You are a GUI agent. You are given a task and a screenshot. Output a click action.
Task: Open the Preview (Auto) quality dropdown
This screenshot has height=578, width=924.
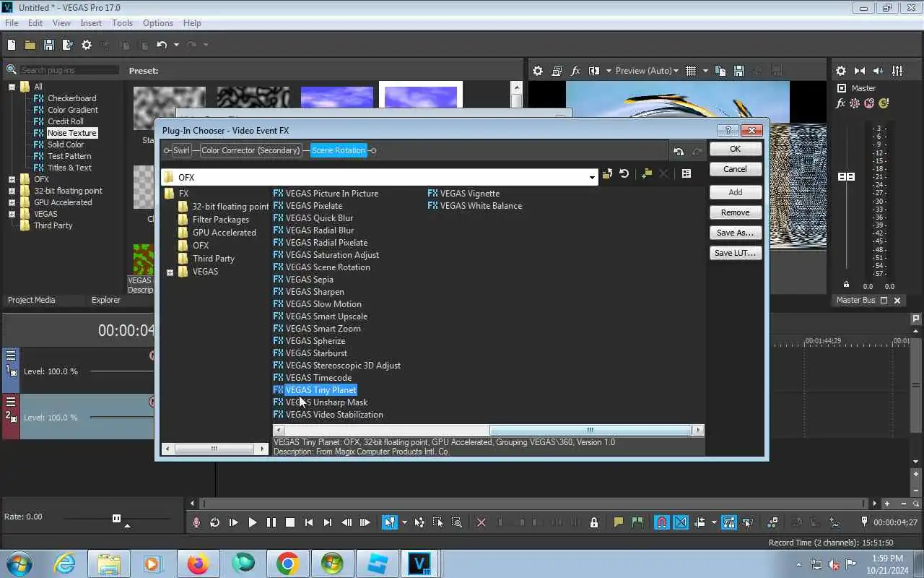click(646, 71)
